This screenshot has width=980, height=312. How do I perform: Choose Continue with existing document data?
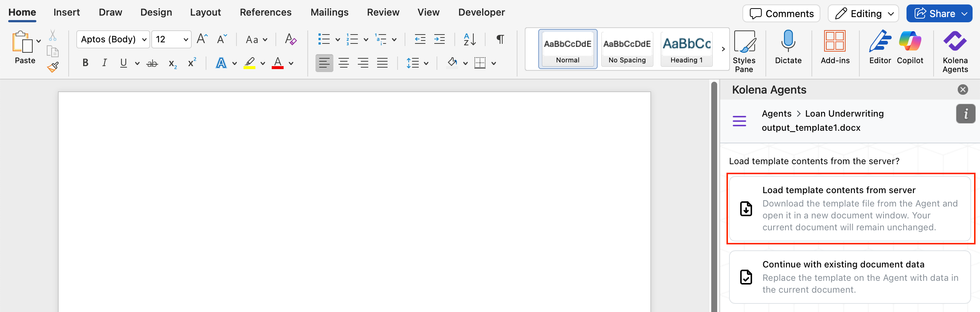pos(850,277)
